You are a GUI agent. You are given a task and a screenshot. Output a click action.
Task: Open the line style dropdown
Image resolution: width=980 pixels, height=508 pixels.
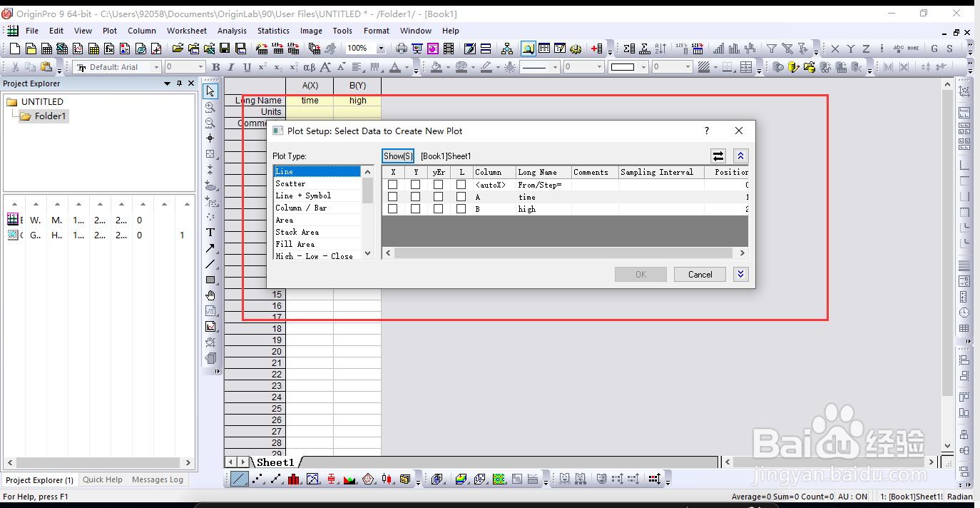(x=554, y=67)
